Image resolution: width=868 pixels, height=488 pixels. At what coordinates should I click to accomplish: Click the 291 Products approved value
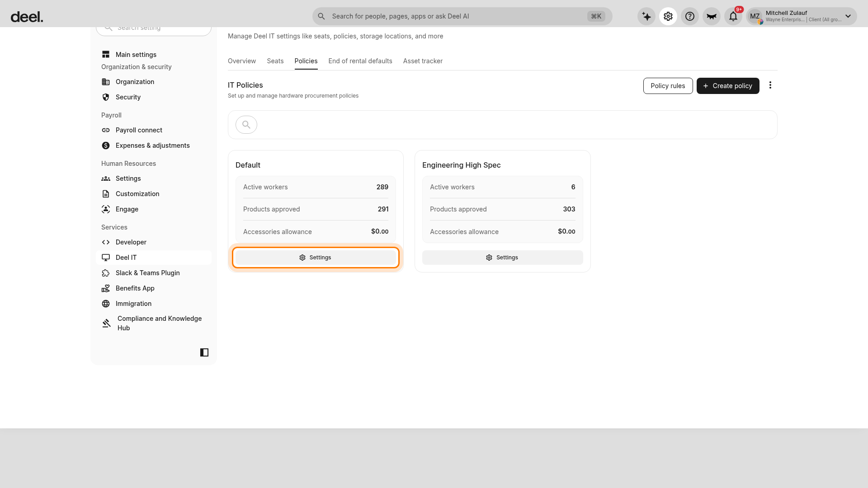tap(383, 209)
